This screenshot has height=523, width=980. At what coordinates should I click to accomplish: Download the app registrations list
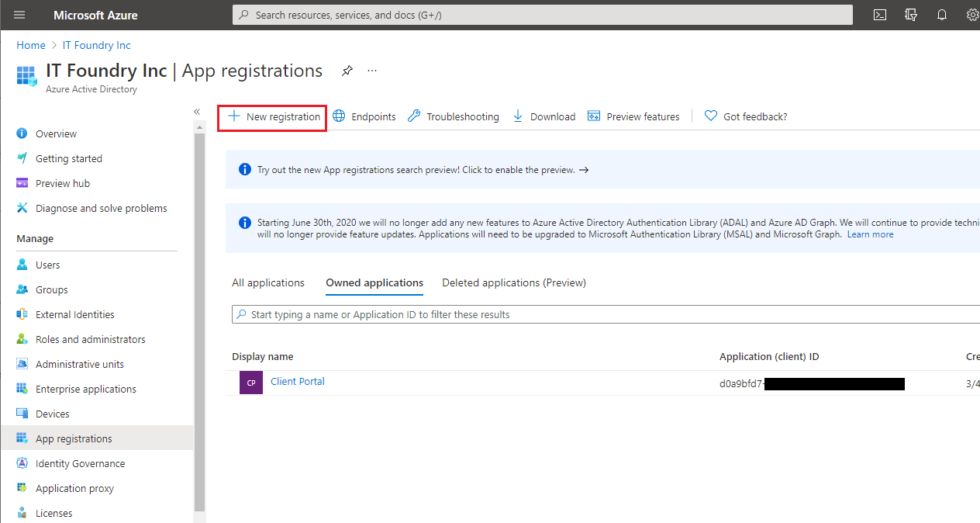pos(543,116)
